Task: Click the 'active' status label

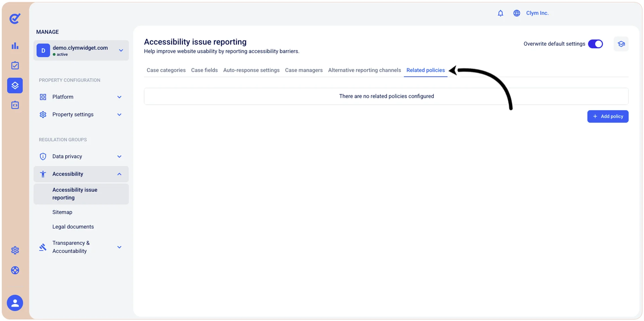Action: pos(62,54)
